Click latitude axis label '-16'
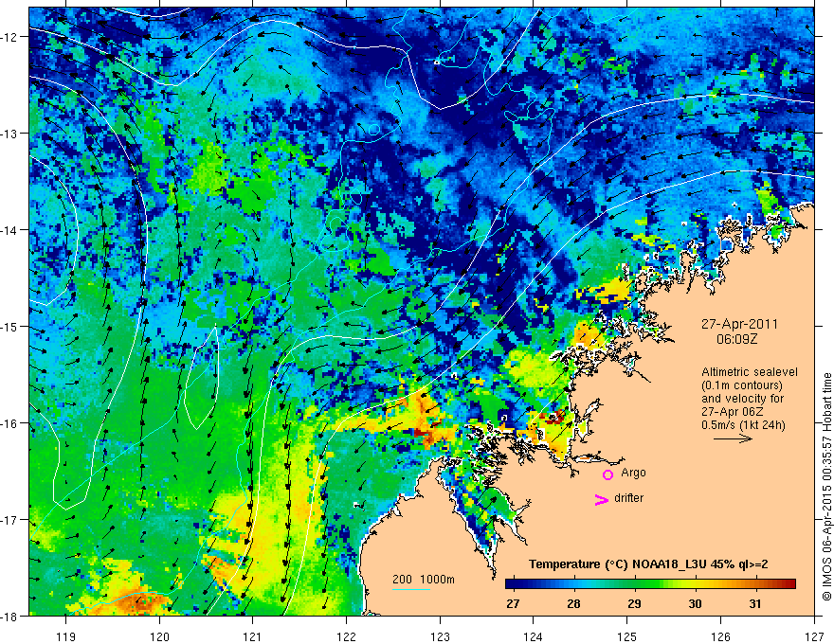Screen dimensions: 834x644 click(x=9, y=423)
